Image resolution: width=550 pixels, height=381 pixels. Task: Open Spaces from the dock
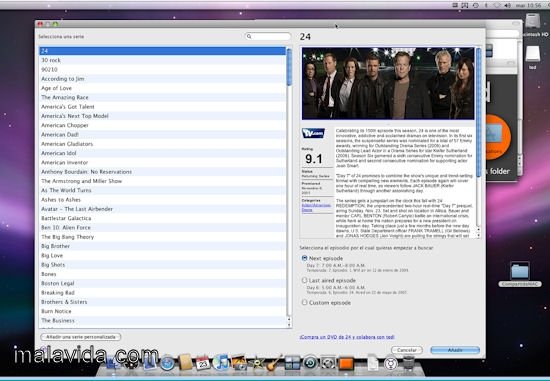[292, 363]
